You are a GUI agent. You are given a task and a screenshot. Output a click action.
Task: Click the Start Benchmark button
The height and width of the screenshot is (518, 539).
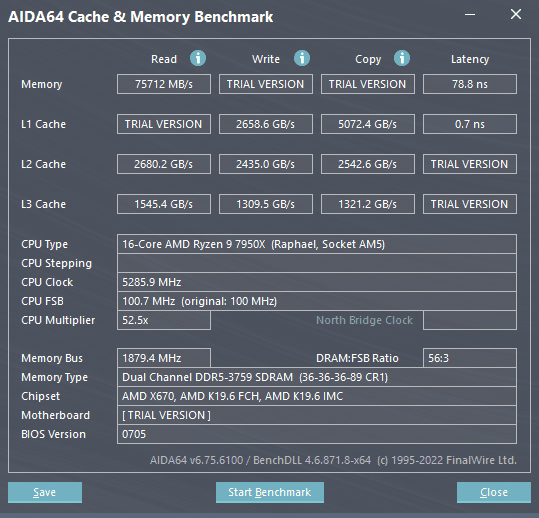pos(270,492)
